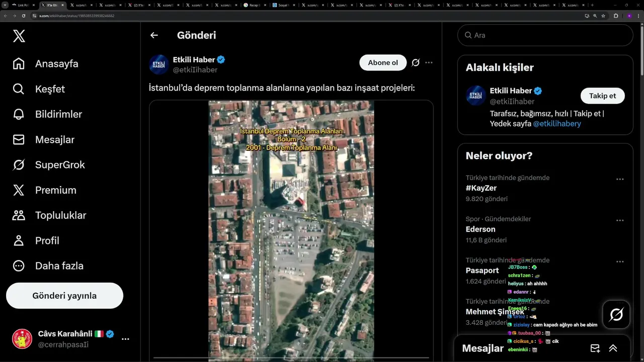Open account menu dots beside Câvs Karahânli
Viewport: 644px width, 362px height.
point(125,339)
